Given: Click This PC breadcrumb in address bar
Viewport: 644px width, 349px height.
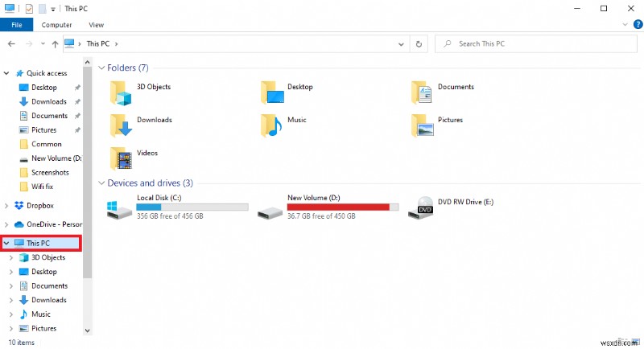Looking at the screenshot, I should pyautogui.click(x=98, y=43).
